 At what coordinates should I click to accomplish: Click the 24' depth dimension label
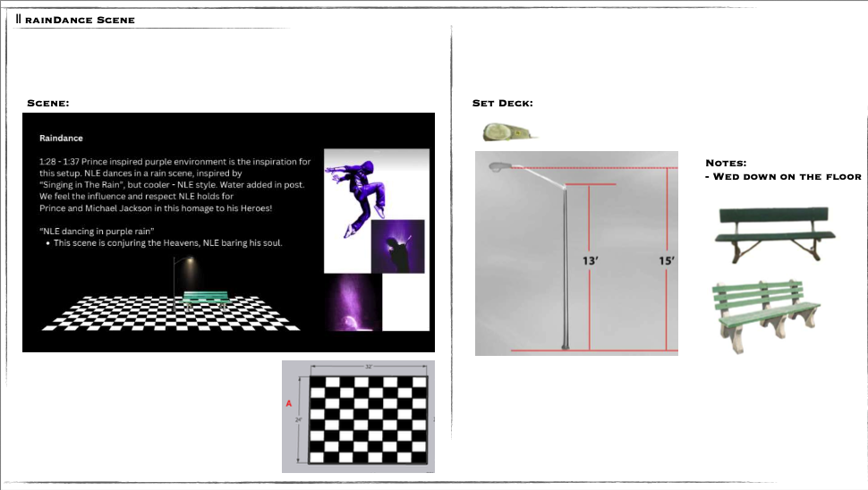pyautogui.click(x=298, y=419)
